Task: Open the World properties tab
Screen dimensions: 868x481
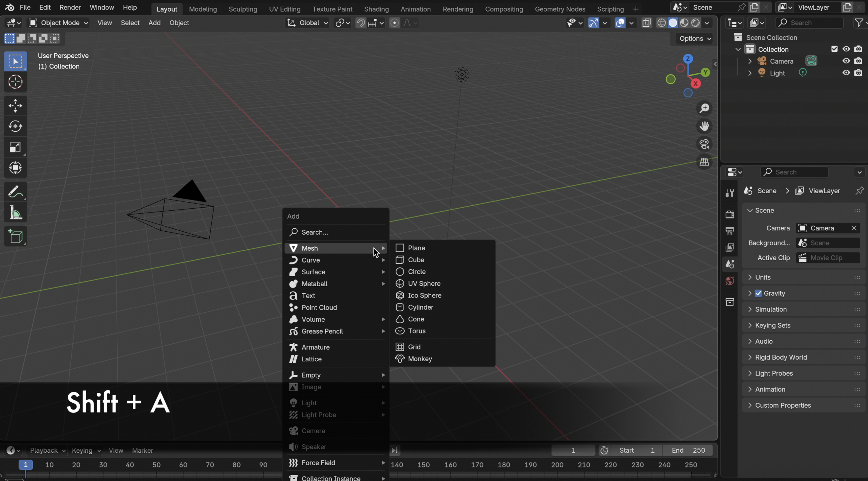Action: pos(730,281)
